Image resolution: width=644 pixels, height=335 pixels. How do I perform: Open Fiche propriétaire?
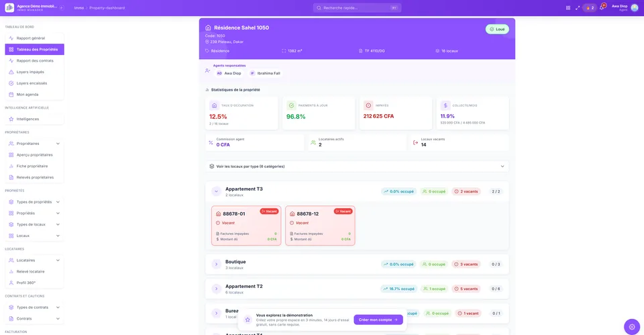(x=34, y=166)
